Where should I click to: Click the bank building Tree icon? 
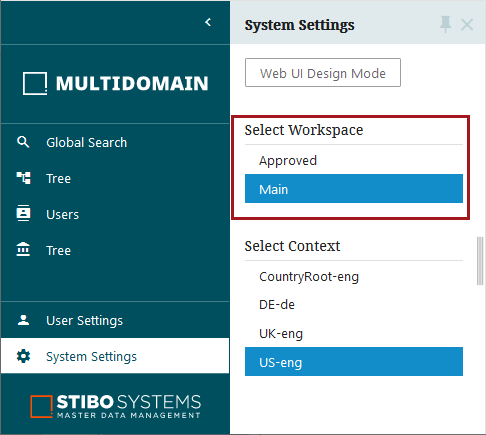click(x=23, y=249)
